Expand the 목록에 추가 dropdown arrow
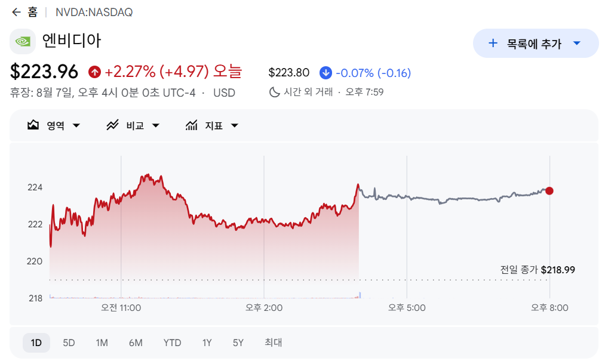Viewport: 608px width, 364px height. (x=577, y=43)
